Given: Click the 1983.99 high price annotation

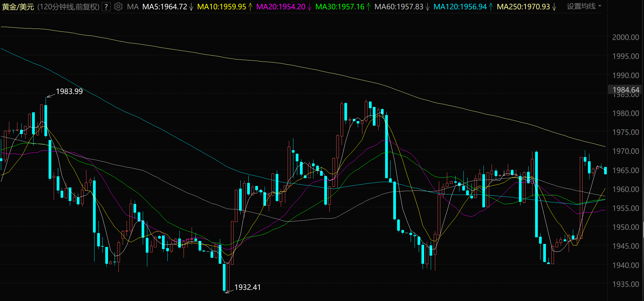Looking at the screenshot, I should [x=69, y=91].
